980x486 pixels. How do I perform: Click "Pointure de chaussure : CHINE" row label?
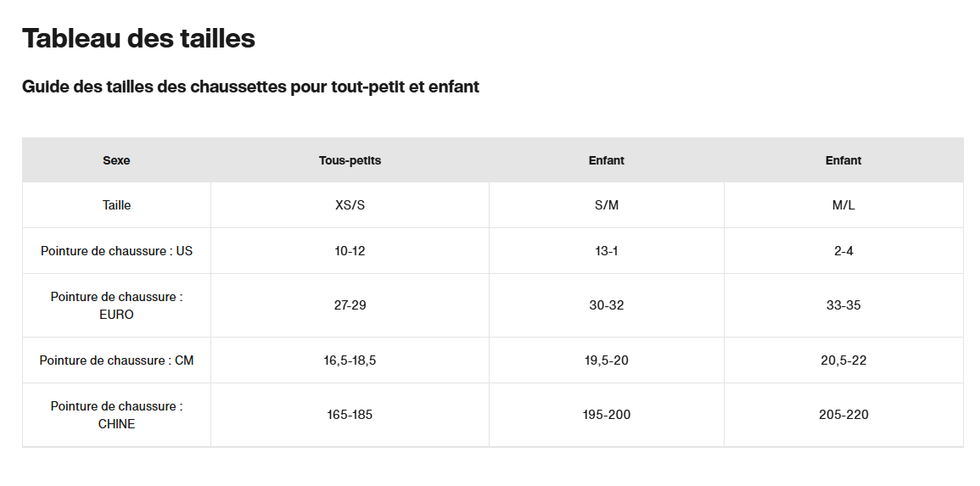click(x=116, y=415)
